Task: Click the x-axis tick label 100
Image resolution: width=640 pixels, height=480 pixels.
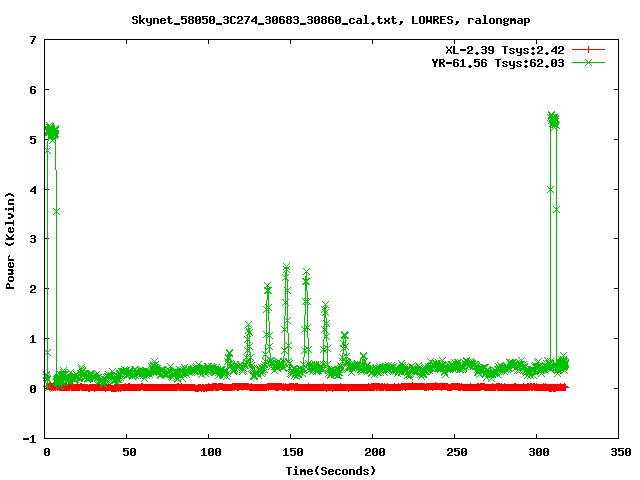Action: [211, 452]
